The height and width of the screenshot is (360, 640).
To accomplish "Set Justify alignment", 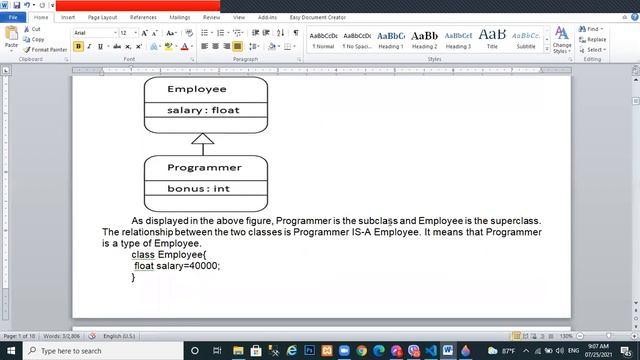I will [237, 47].
